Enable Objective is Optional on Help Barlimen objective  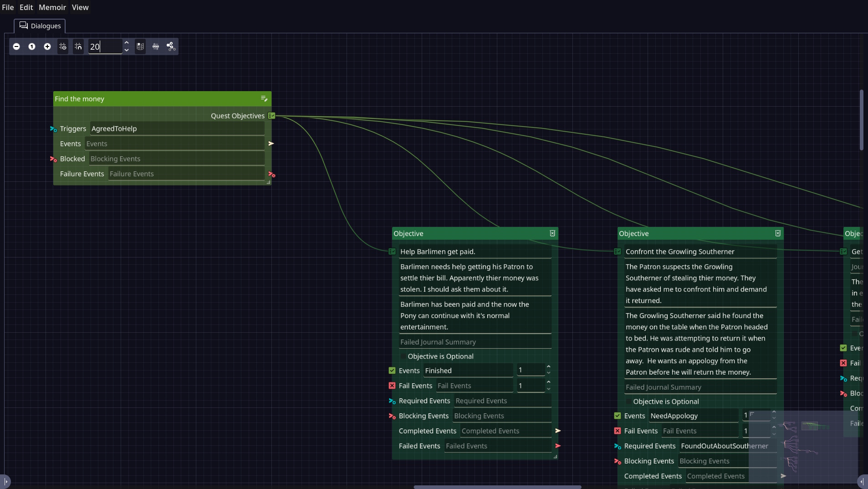click(x=403, y=357)
